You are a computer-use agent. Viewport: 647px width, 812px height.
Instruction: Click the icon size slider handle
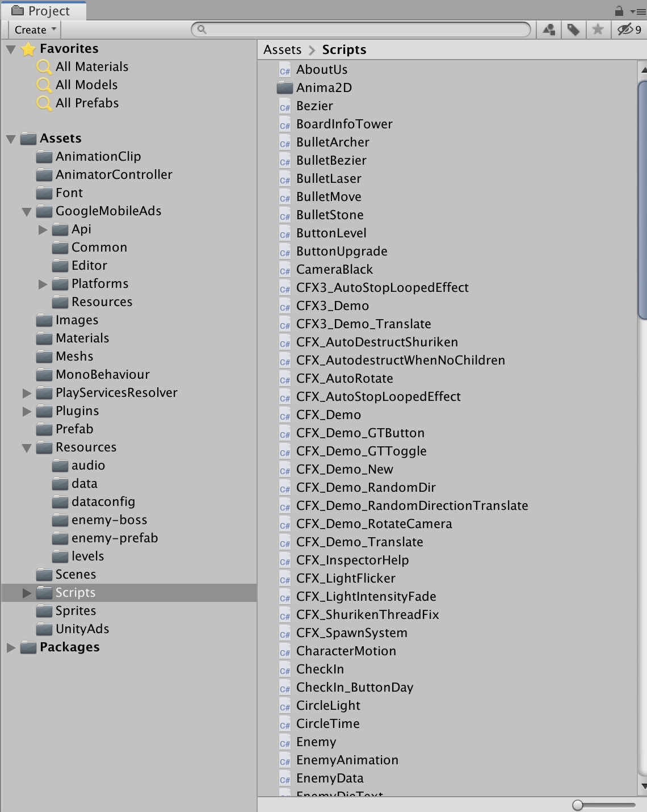(x=578, y=805)
